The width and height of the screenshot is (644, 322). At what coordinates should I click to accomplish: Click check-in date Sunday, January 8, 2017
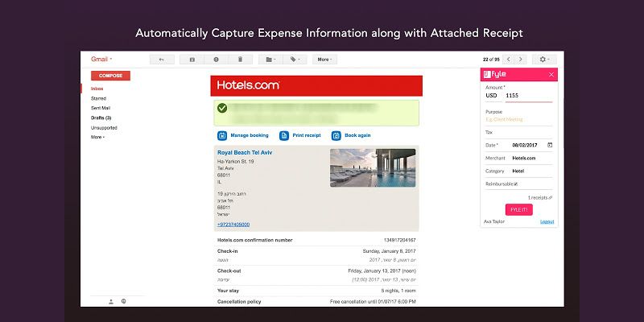[x=390, y=251]
